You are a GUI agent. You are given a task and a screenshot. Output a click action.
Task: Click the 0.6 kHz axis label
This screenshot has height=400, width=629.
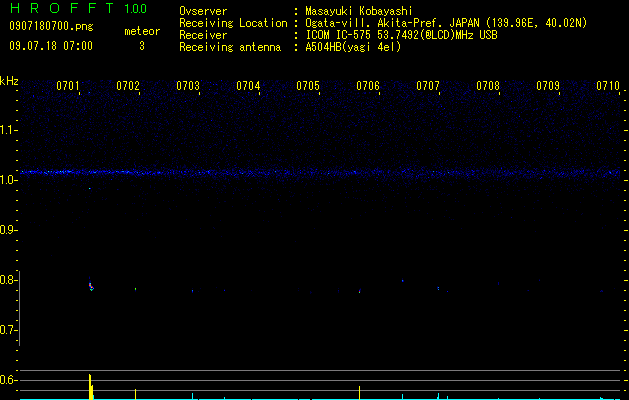7,380
